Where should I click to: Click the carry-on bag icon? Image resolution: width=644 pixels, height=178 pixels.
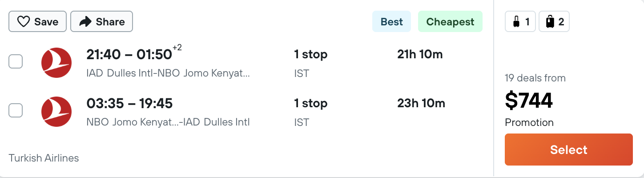pyautogui.click(x=516, y=22)
